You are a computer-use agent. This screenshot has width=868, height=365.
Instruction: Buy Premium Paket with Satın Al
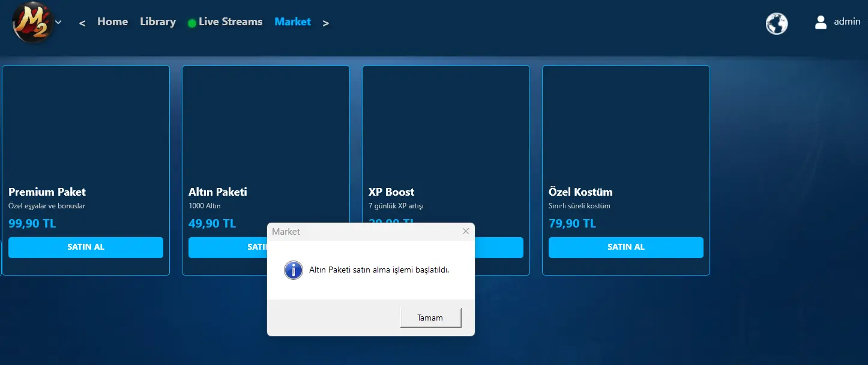[x=86, y=247]
